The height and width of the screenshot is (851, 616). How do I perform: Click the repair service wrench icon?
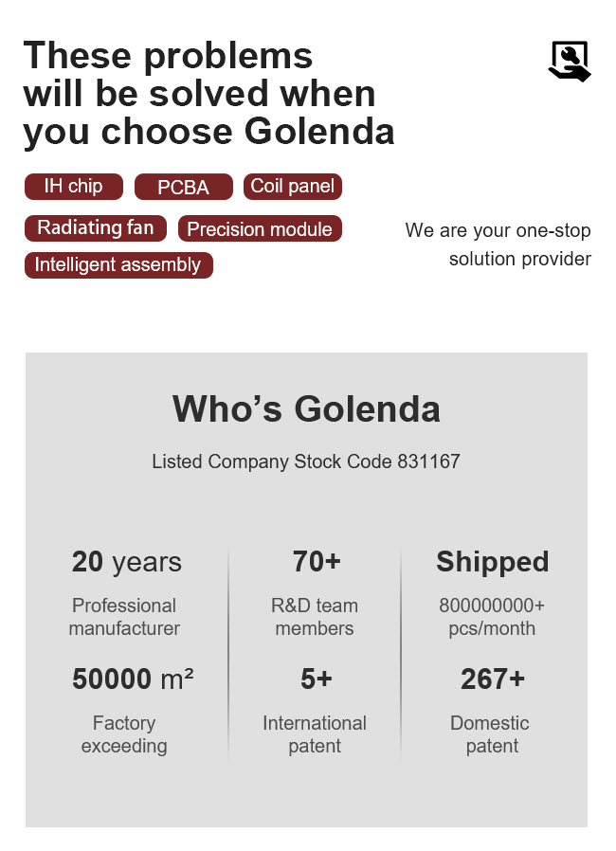tap(570, 62)
